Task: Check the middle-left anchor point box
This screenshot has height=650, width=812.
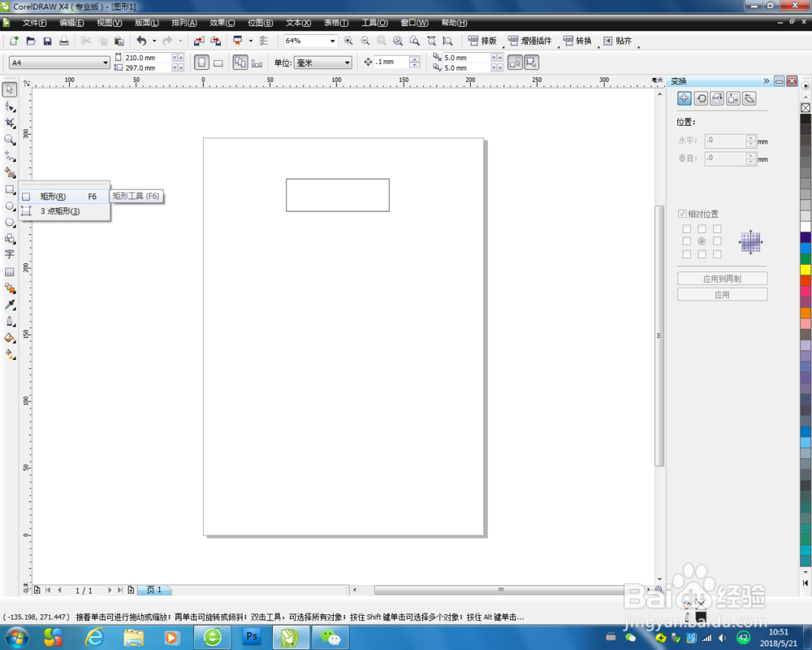Action: [x=687, y=241]
